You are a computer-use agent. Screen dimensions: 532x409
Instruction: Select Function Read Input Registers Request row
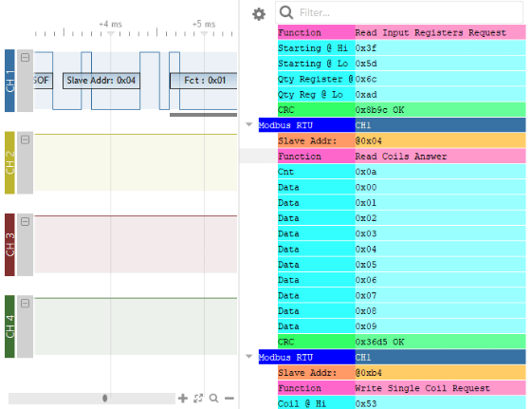(x=402, y=32)
